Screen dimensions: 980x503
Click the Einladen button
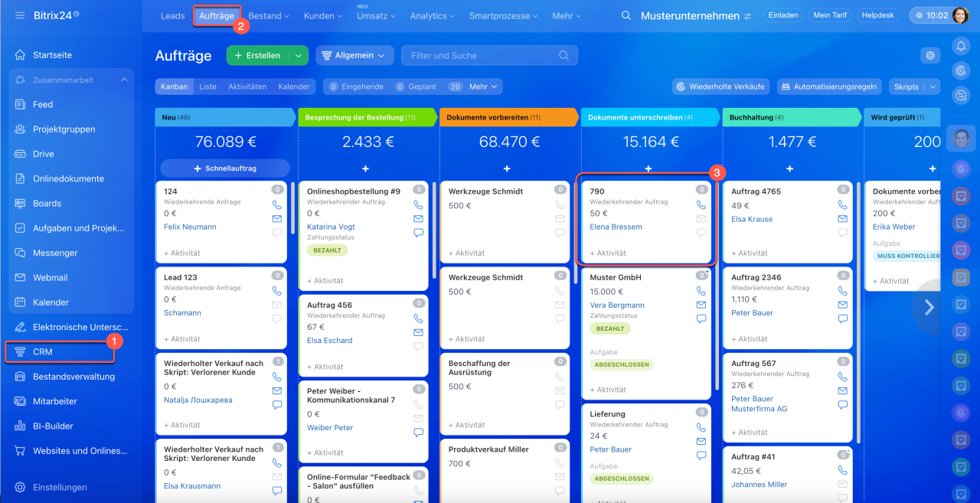coord(783,15)
